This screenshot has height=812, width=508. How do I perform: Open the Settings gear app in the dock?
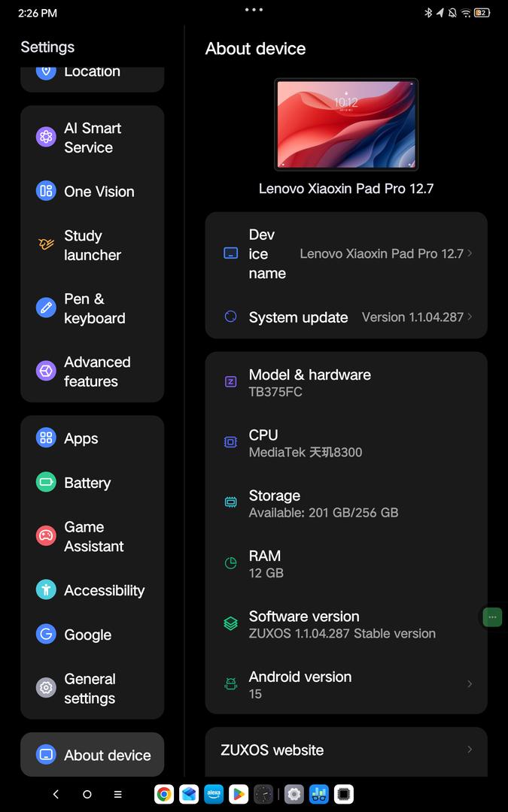tap(294, 794)
